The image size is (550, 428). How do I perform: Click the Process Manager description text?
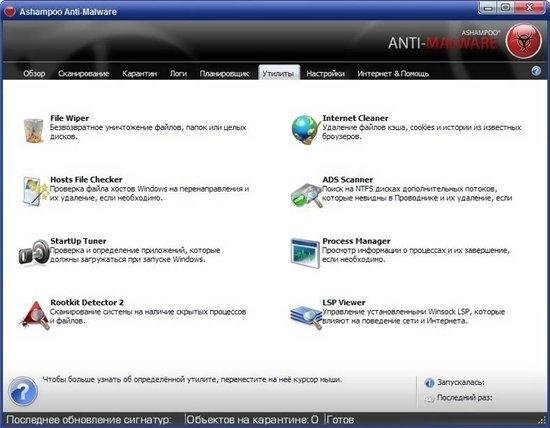[416, 255]
